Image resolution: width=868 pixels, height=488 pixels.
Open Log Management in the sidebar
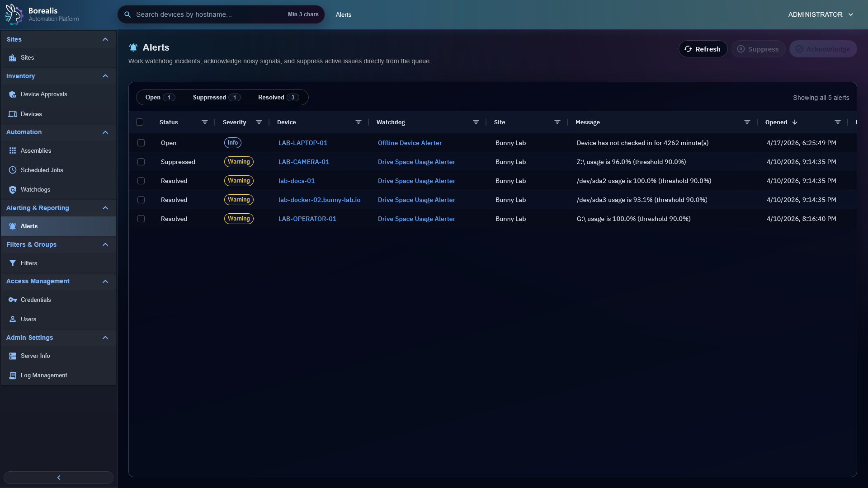point(58,375)
